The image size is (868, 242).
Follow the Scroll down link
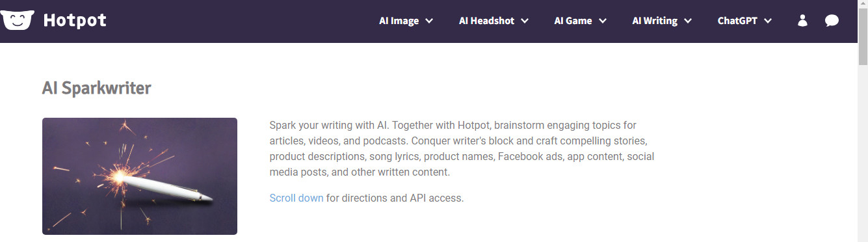296,198
